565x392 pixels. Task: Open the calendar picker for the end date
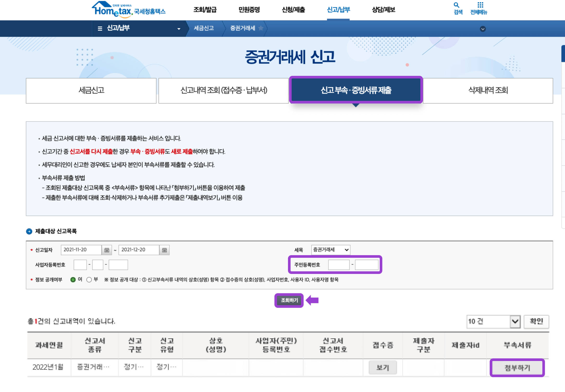coord(164,250)
